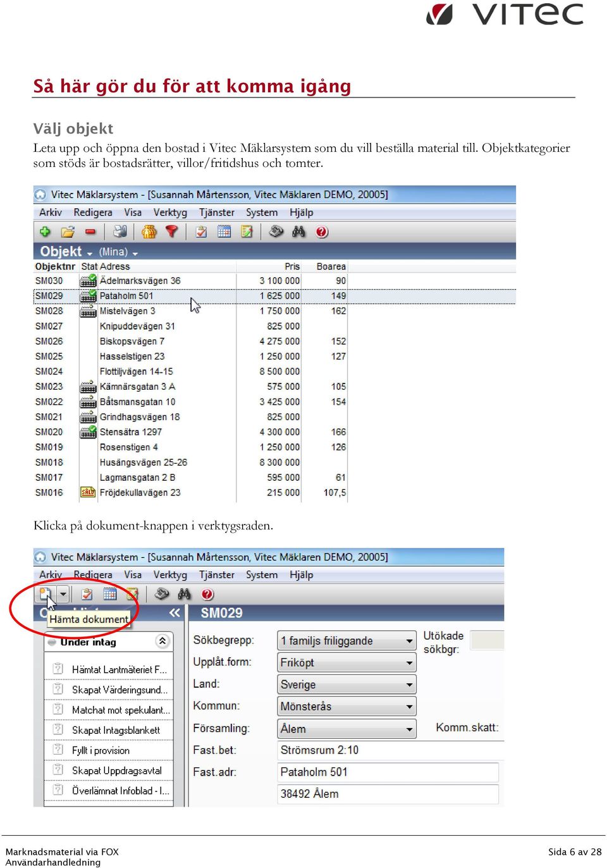Open Hjälp menu in SM029 window
The height and width of the screenshot is (868, 607).
click(302, 575)
